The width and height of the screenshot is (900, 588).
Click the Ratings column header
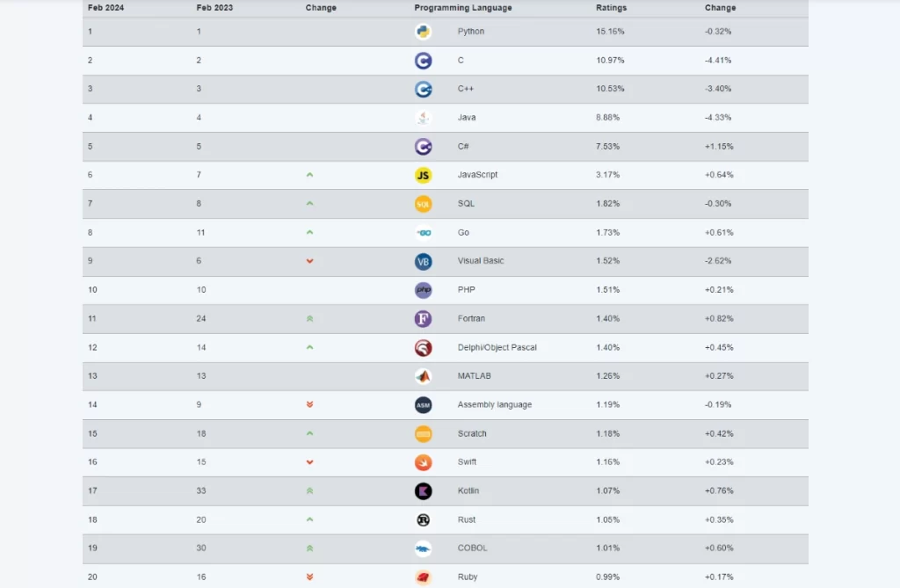(612, 8)
